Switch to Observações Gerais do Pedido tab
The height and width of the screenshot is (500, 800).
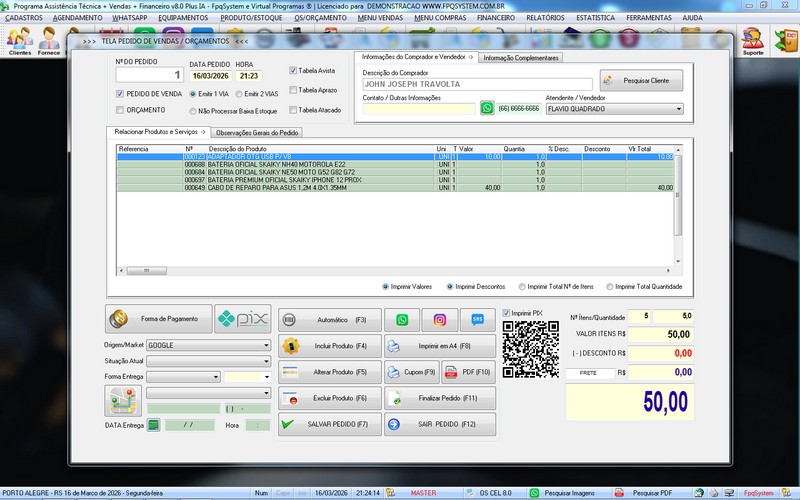pos(257,132)
